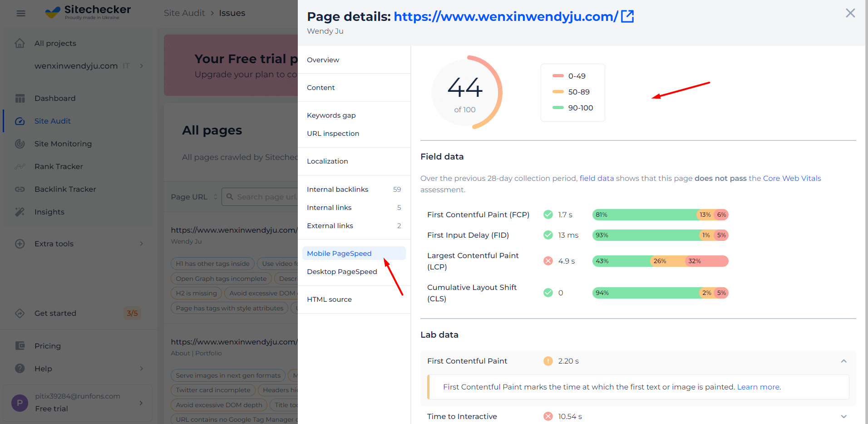
Task: Click the Extra tools plus icon
Action: pyautogui.click(x=20, y=244)
